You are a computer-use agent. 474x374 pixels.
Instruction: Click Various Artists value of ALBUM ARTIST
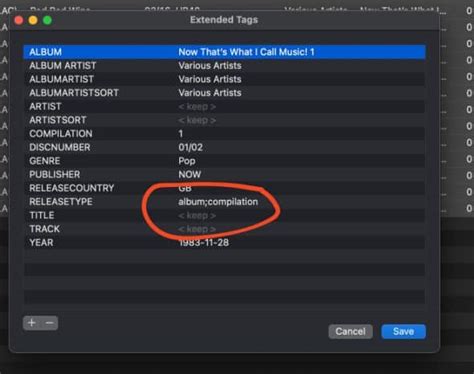click(x=210, y=66)
